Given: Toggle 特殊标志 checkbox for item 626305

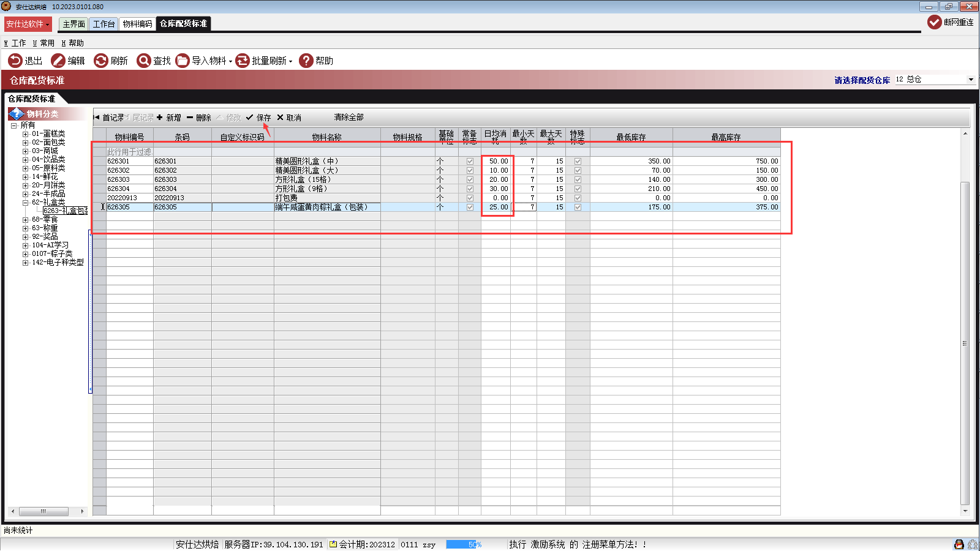Looking at the screenshot, I should pos(578,208).
